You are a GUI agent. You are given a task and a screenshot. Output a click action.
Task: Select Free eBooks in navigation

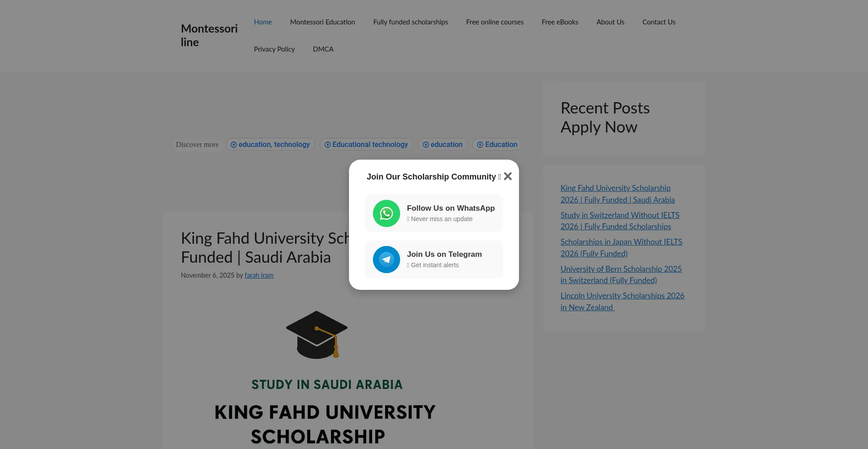(560, 22)
